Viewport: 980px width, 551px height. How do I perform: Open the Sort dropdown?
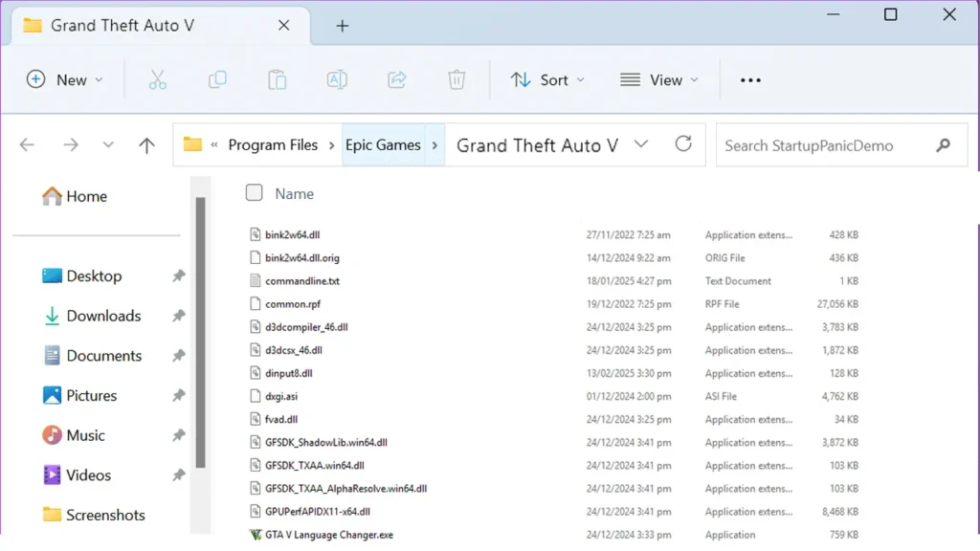click(x=548, y=79)
